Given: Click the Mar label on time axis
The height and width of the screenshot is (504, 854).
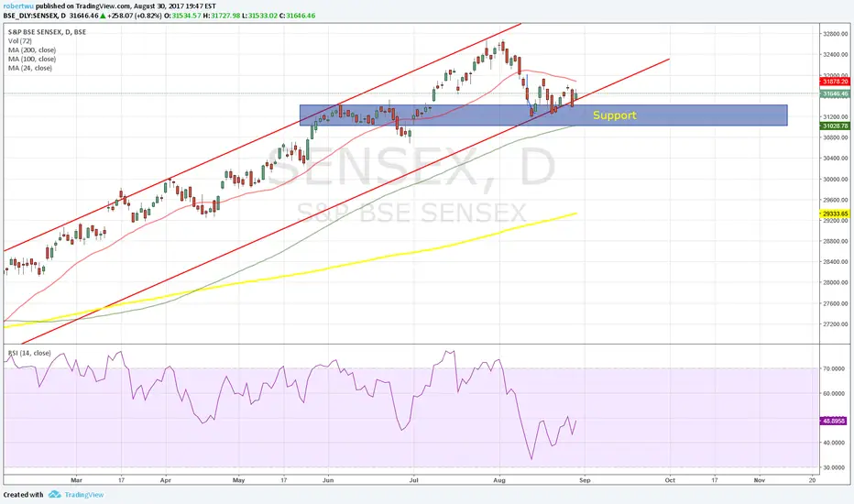Looking at the screenshot, I should click(76, 480).
